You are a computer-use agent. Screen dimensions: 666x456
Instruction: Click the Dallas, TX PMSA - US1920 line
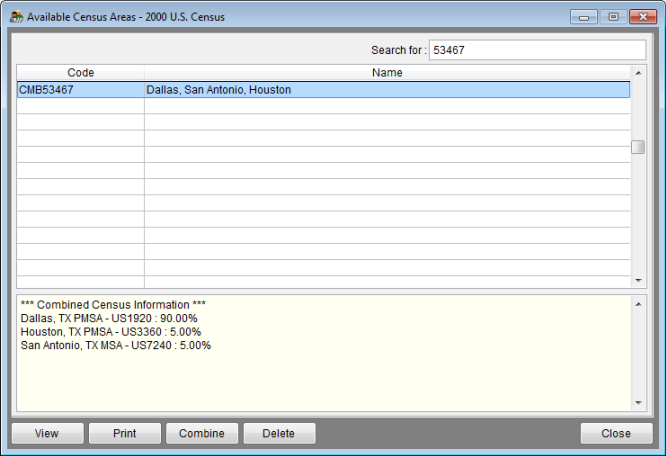[109, 318]
